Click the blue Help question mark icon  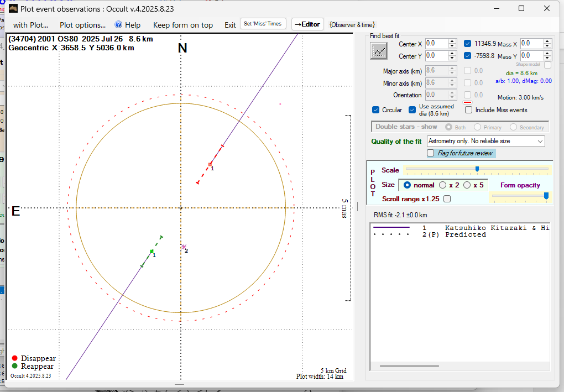click(x=118, y=25)
